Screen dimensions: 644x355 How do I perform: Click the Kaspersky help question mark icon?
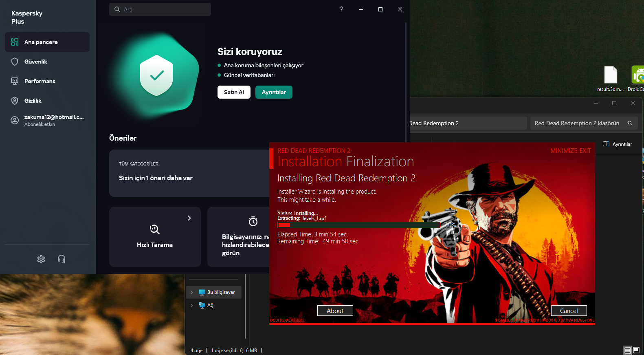pyautogui.click(x=341, y=9)
